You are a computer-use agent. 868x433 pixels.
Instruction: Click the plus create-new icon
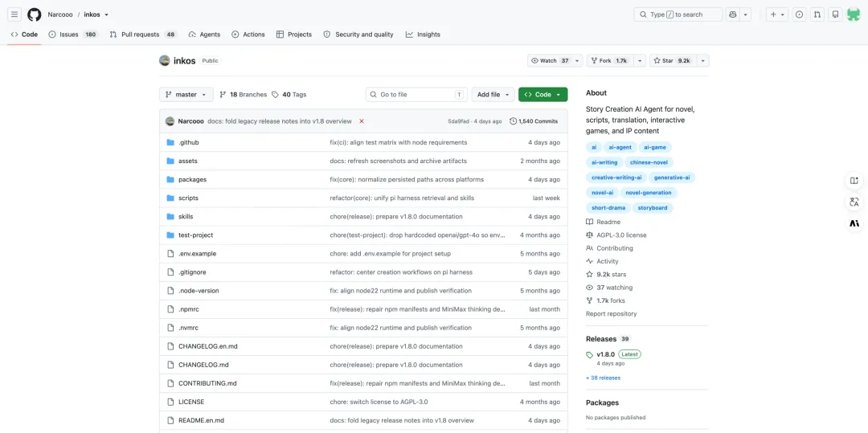point(773,14)
